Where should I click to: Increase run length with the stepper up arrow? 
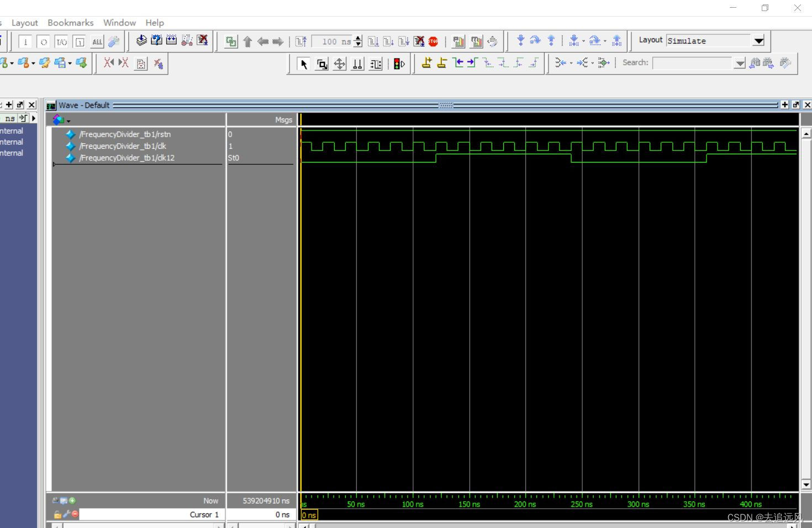pyautogui.click(x=358, y=38)
